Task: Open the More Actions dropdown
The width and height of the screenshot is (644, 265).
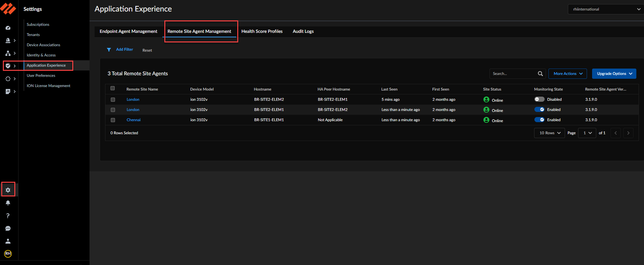Action: (567, 74)
